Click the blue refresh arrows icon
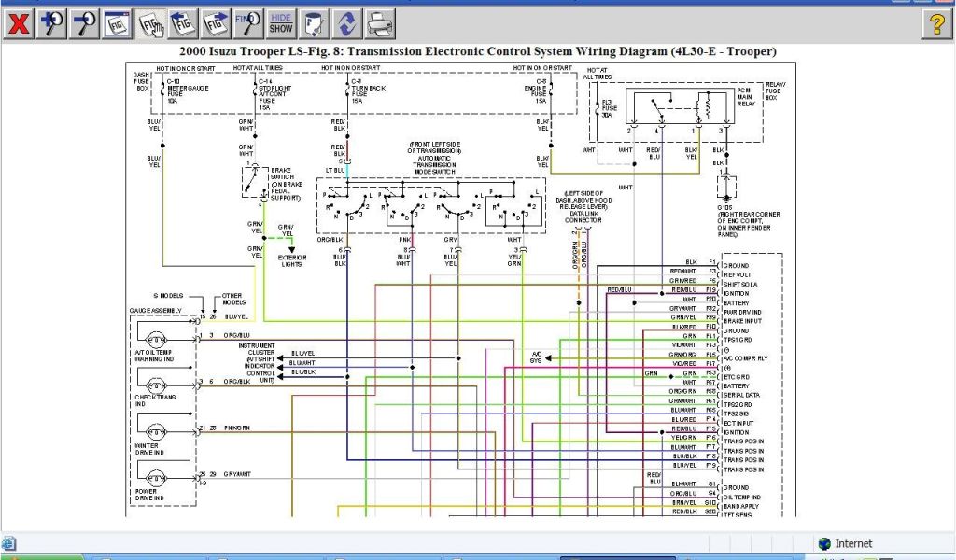This screenshot has height=560, width=956. click(x=347, y=23)
